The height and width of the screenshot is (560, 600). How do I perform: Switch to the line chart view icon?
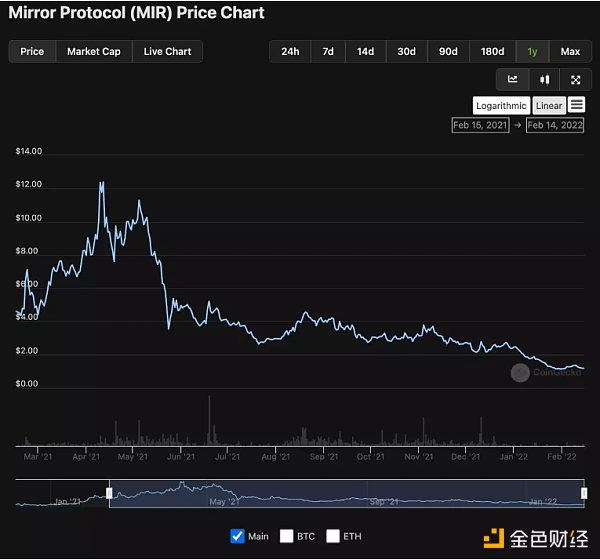coord(512,80)
